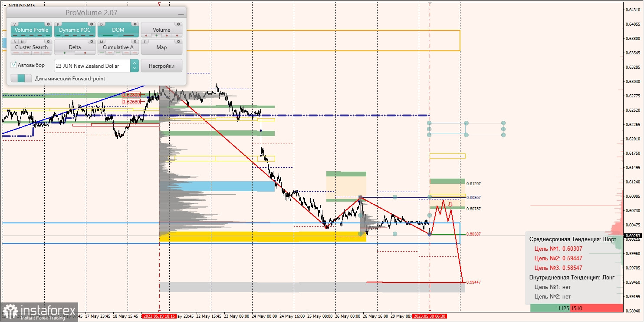Click Среднесрочная Тенденция: Шорт label
644x322 pixels.
[x=572, y=239]
